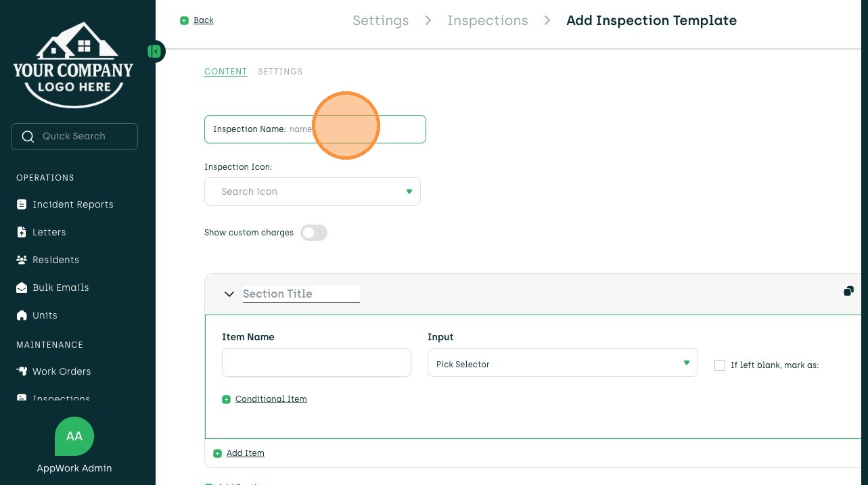868x485 pixels.
Task: Open the Pick Selector input dropdown
Action: pos(562,363)
